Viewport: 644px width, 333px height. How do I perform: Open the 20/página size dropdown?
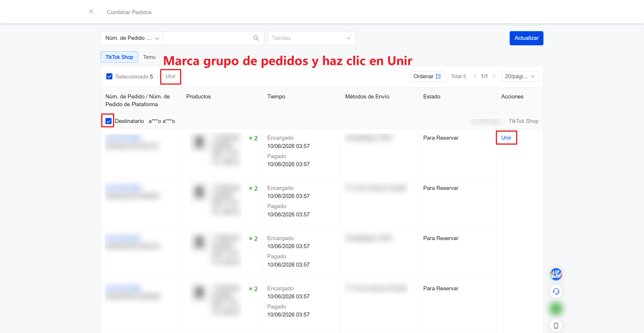tap(520, 76)
